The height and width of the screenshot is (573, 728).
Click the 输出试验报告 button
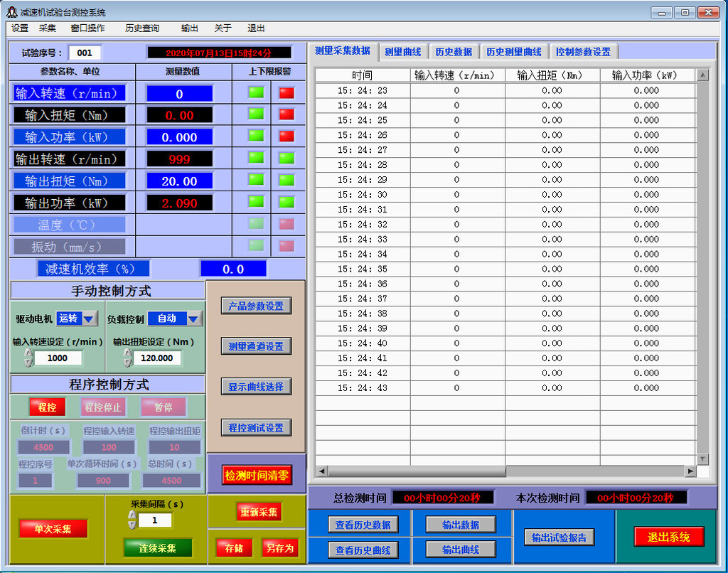pos(559,537)
